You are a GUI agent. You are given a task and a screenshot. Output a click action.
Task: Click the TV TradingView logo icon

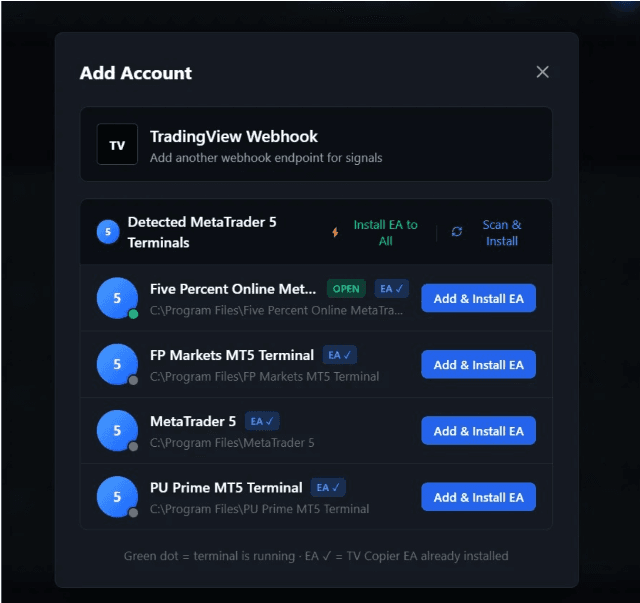(117, 145)
